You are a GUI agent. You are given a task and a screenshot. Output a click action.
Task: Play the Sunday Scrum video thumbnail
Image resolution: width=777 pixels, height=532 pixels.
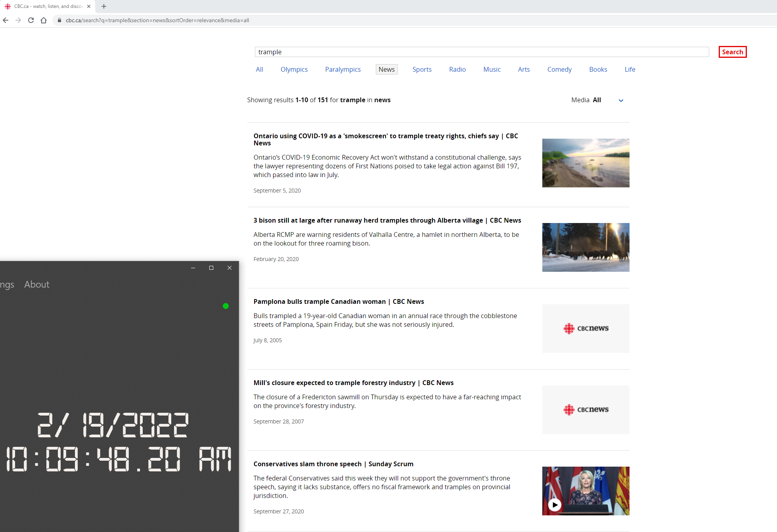tap(586, 491)
